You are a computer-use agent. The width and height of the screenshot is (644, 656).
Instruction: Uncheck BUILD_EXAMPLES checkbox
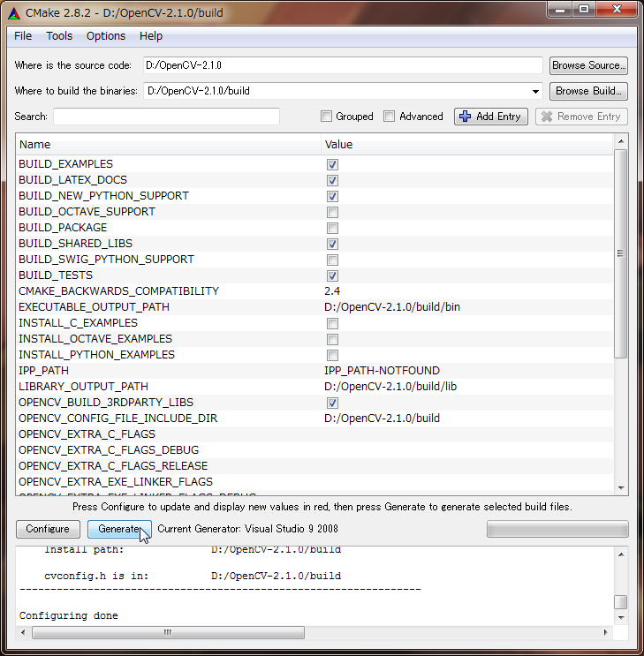point(332,164)
